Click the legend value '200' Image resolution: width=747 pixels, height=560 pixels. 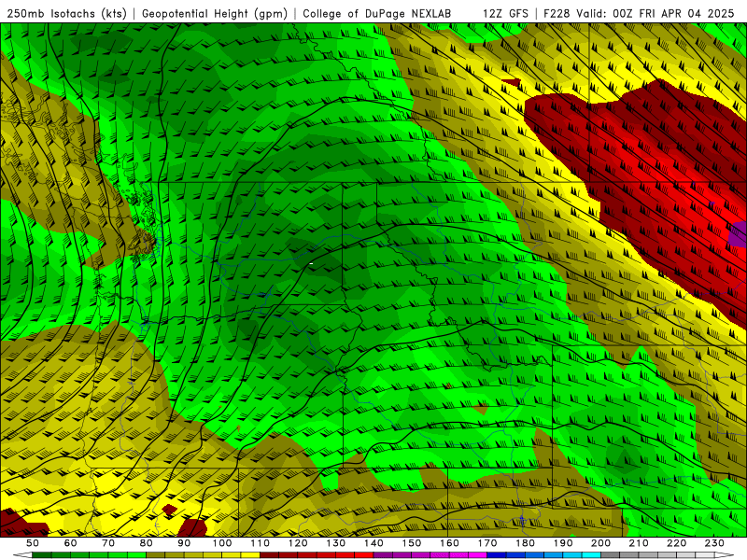point(600,543)
